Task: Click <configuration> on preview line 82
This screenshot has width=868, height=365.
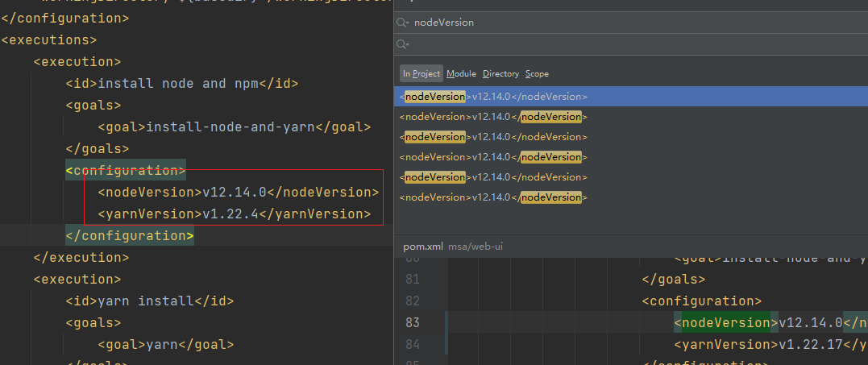Action: [702, 301]
